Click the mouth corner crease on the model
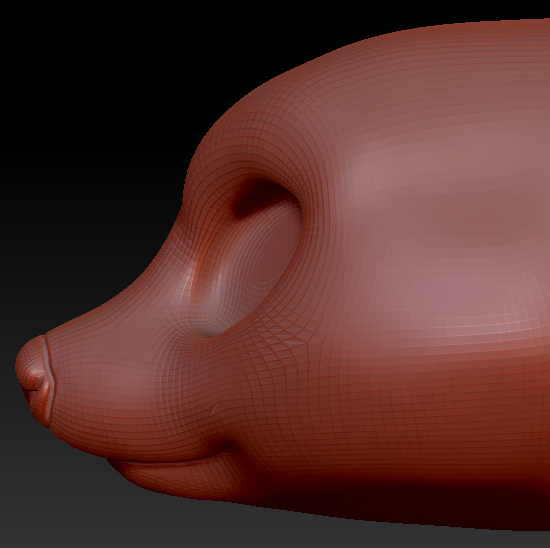 pyautogui.click(x=224, y=446)
